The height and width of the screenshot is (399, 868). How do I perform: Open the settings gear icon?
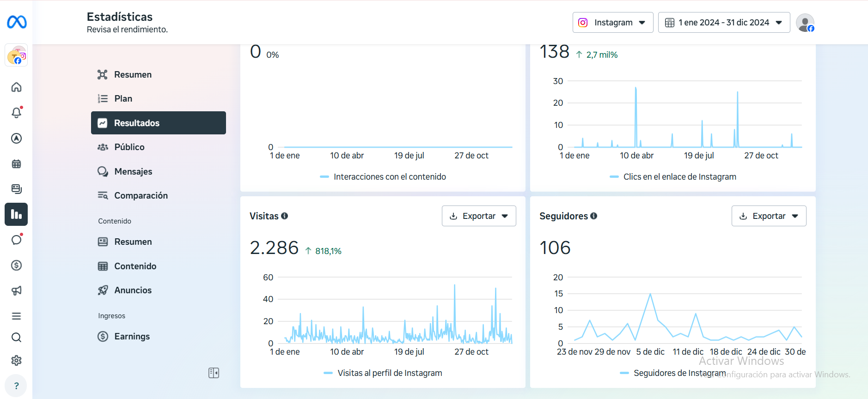point(17,360)
